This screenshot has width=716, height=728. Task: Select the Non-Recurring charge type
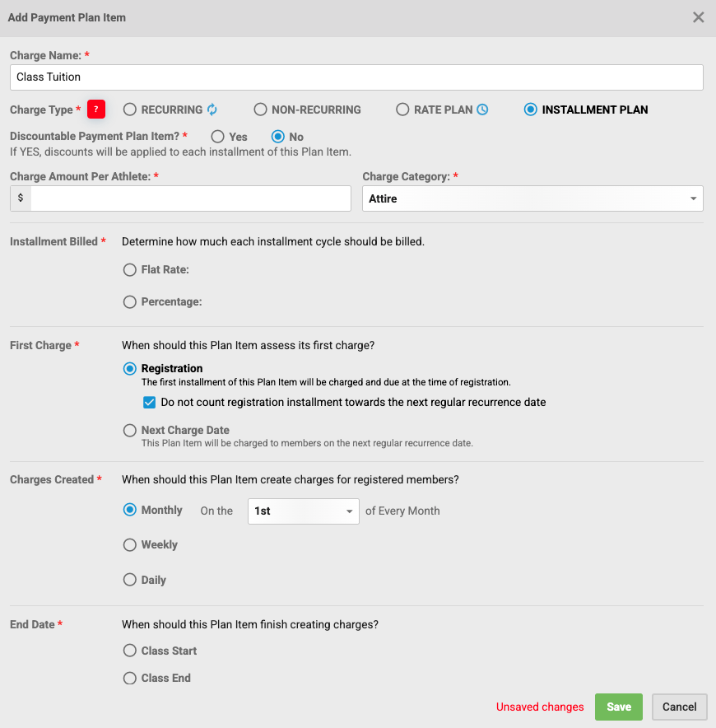(x=261, y=110)
